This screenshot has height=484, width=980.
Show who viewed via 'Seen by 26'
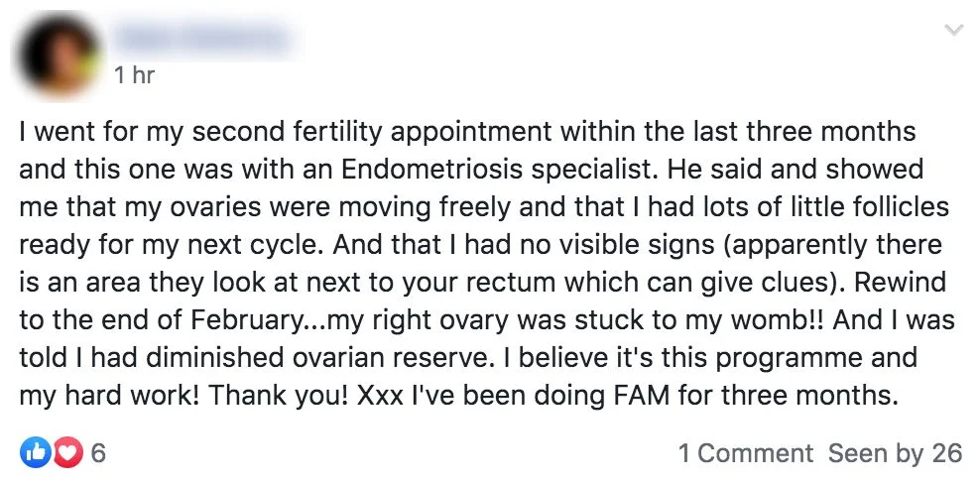coord(895,453)
